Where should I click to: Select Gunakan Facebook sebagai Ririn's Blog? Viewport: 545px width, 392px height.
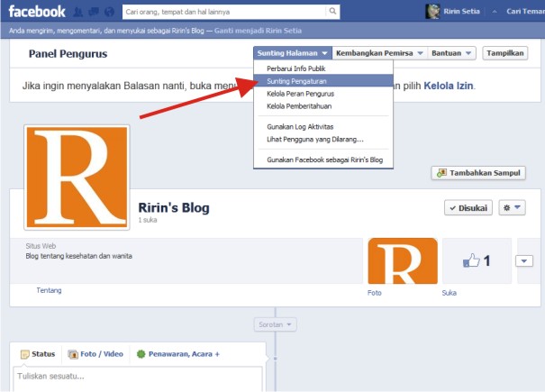click(x=324, y=160)
